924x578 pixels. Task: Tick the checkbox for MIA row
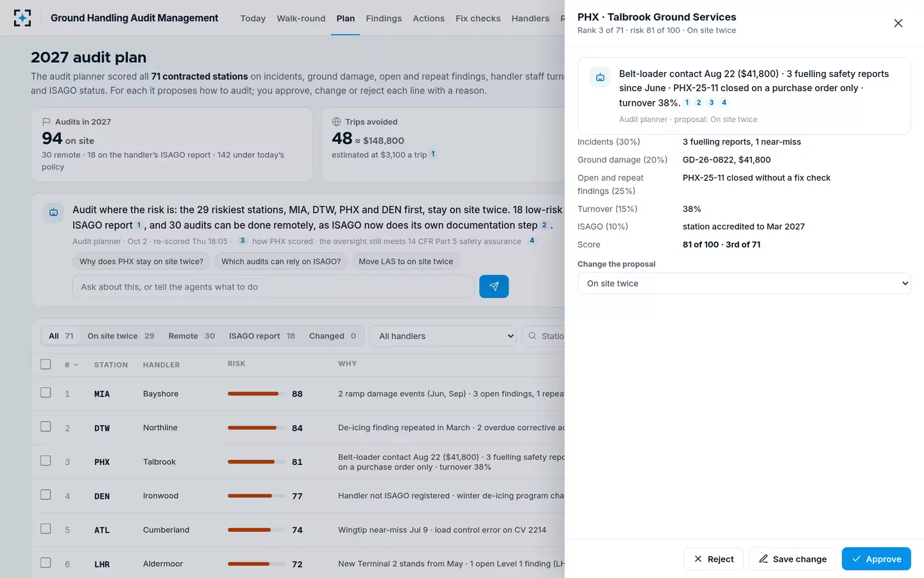click(x=46, y=392)
